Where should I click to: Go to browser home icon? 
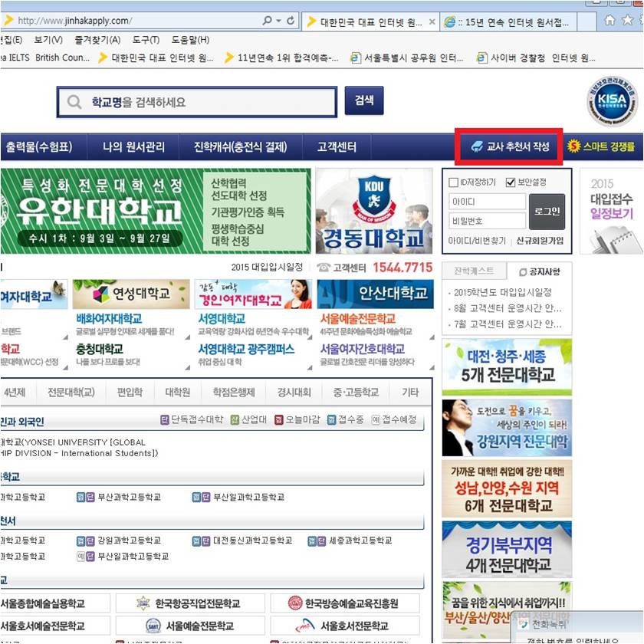point(610,20)
